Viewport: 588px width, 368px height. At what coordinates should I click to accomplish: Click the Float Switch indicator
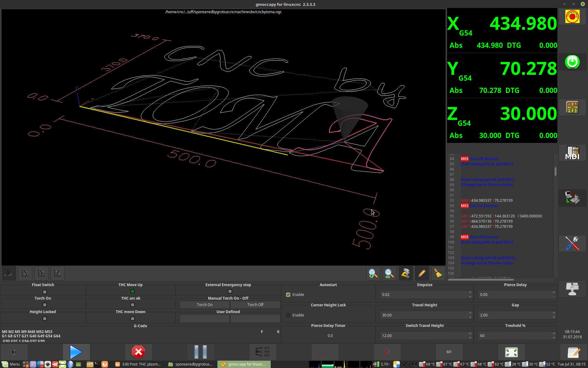point(45,292)
